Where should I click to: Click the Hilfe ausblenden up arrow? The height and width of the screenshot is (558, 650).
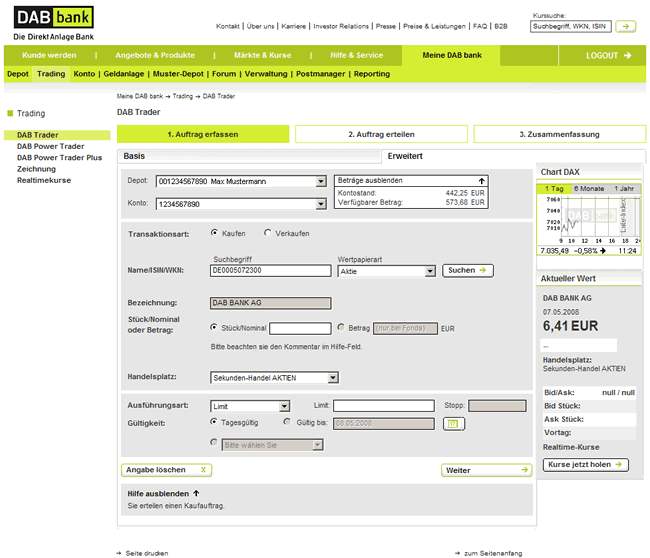pyautogui.click(x=196, y=493)
